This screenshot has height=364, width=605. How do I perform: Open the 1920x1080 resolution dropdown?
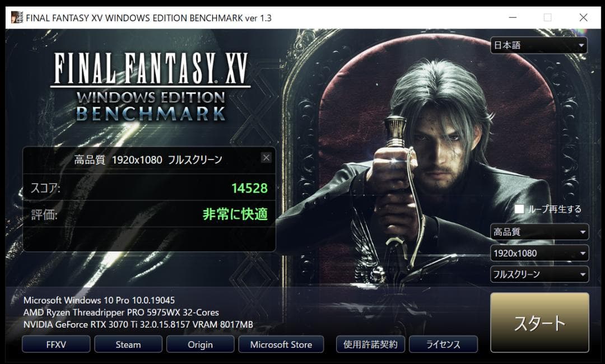(539, 253)
